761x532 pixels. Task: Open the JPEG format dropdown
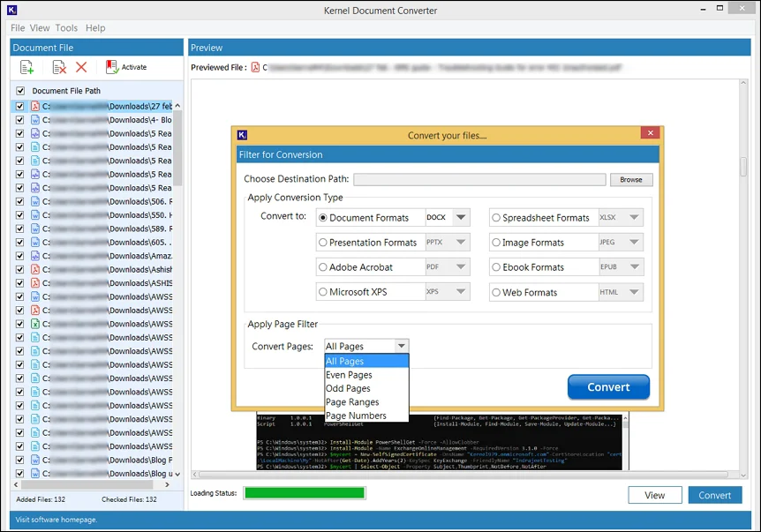(x=635, y=242)
